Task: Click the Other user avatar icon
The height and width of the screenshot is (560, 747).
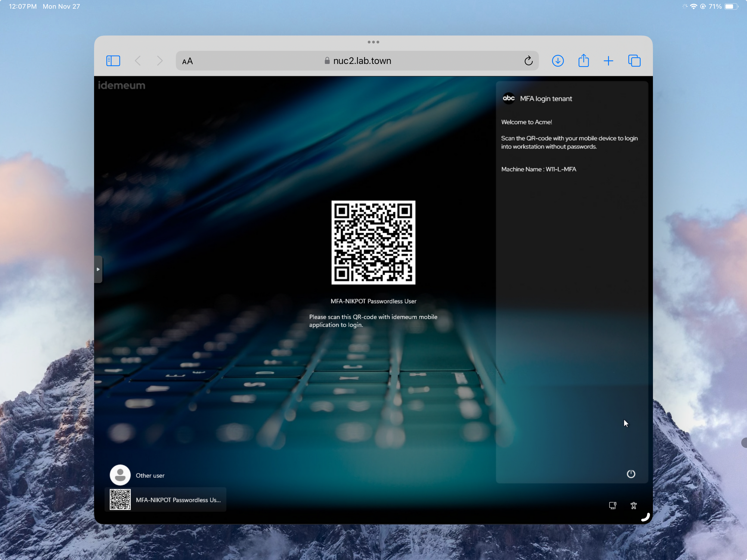Action: [120, 475]
